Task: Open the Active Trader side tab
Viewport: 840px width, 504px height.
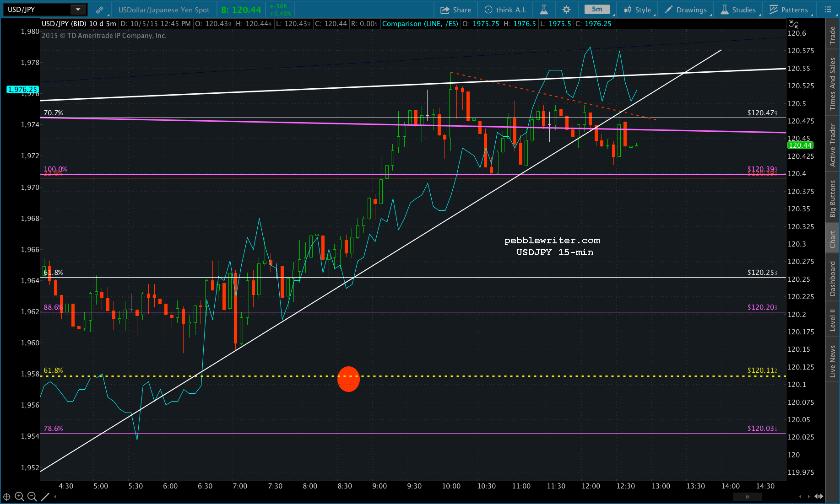Action: click(x=833, y=145)
